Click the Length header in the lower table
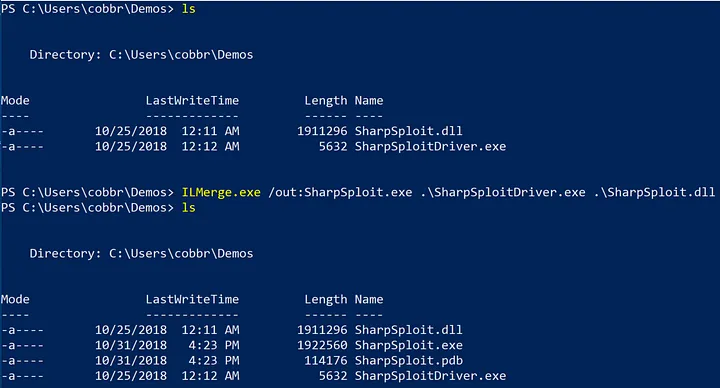 coord(326,300)
